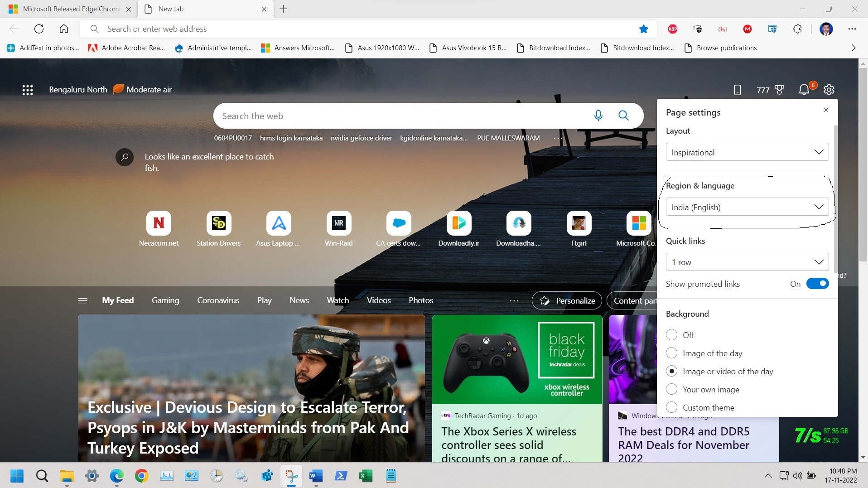
Task: Click the favorites star in address bar
Action: (x=644, y=29)
